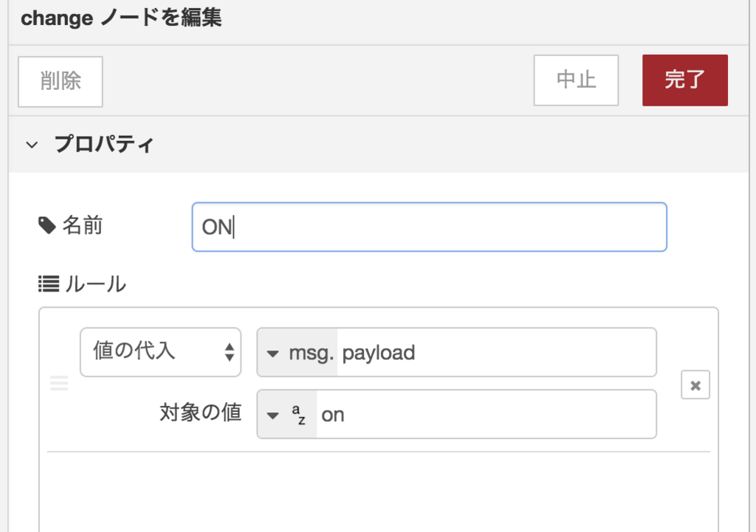Click the 完了 button
Image resolution: width=756 pixels, height=532 pixels.
coord(684,80)
